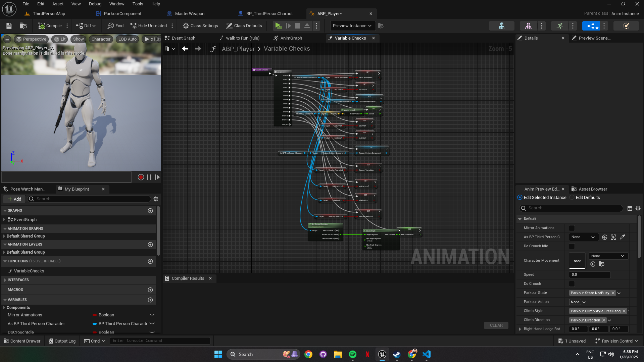Screen dimensions: 644x362
Task: Toggle the Mirror Animations checkbox
Action: point(572,228)
